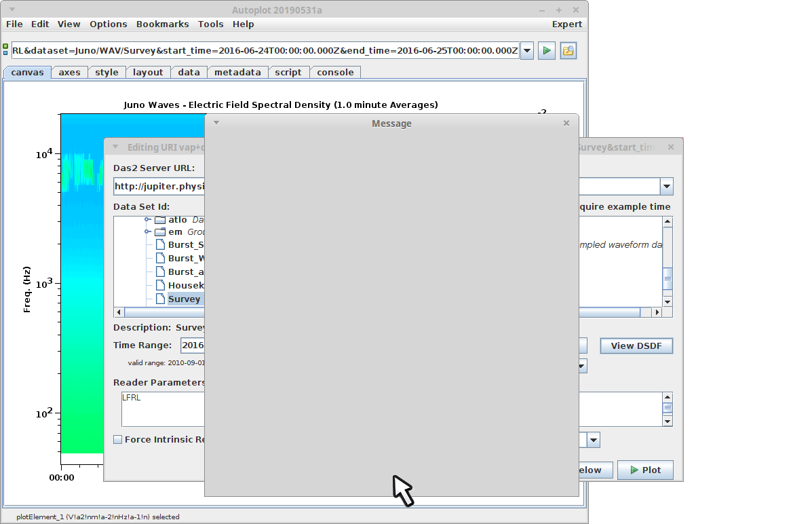Enable the Force Intrinsic Resolution checkbox
This screenshot has height=524, width=812.
pos(118,440)
